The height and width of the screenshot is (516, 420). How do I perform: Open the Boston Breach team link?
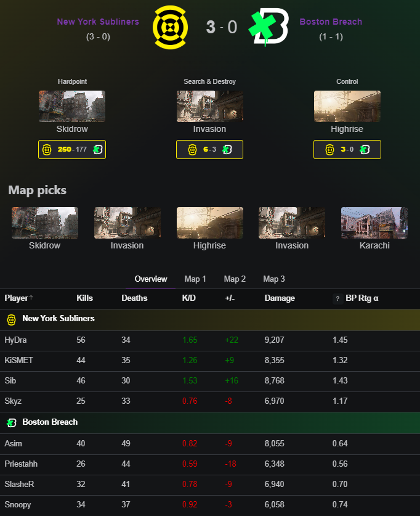pos(331,22)
